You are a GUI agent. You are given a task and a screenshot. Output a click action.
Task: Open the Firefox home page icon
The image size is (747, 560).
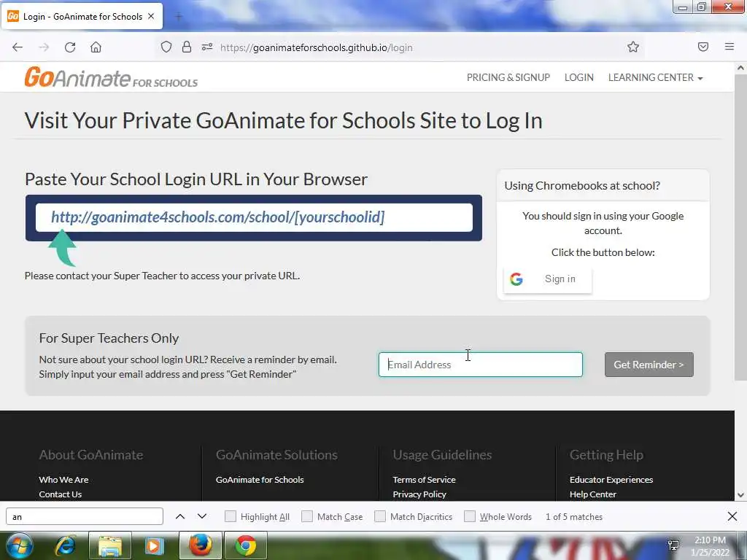pyautogui.click(x=96, y=47)
